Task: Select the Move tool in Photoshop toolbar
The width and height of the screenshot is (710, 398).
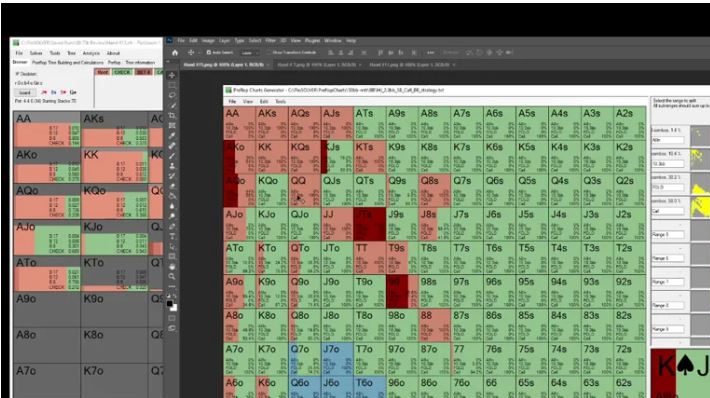Action: click(x=172, y=75)
